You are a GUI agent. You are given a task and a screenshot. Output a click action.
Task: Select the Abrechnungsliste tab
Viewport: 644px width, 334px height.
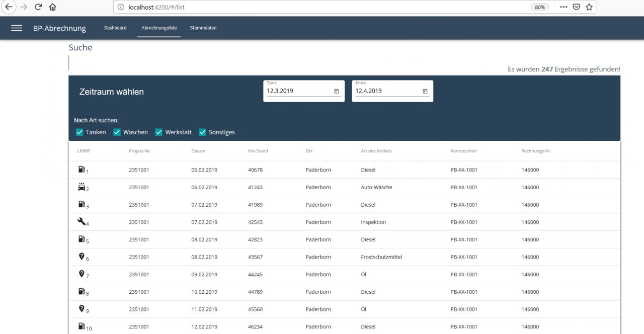159,28
